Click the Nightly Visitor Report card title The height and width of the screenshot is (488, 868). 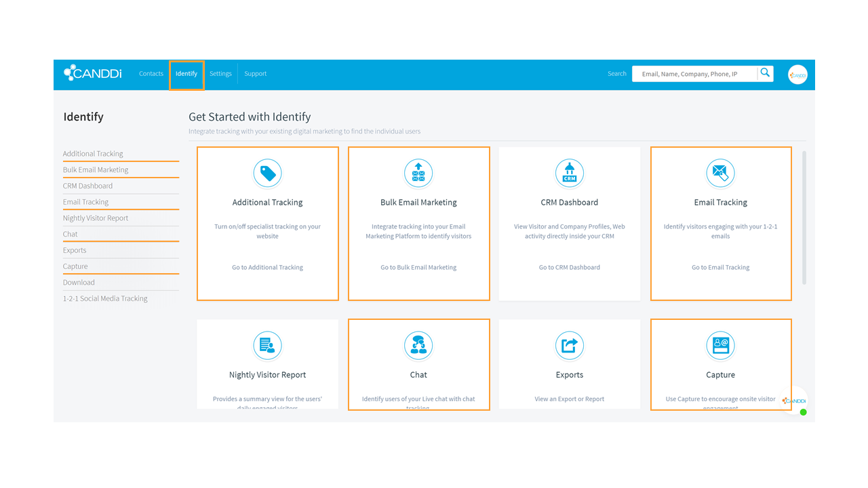click(x=268, y=375)
